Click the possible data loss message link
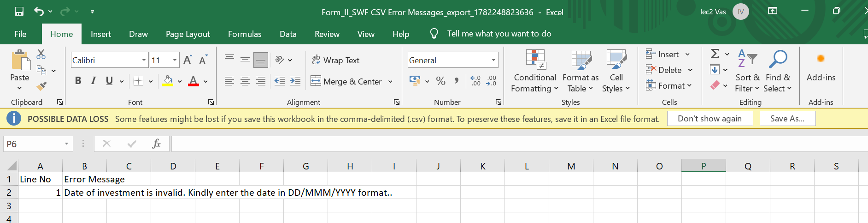This screenshot has height=223, width=868. (387, 119)
